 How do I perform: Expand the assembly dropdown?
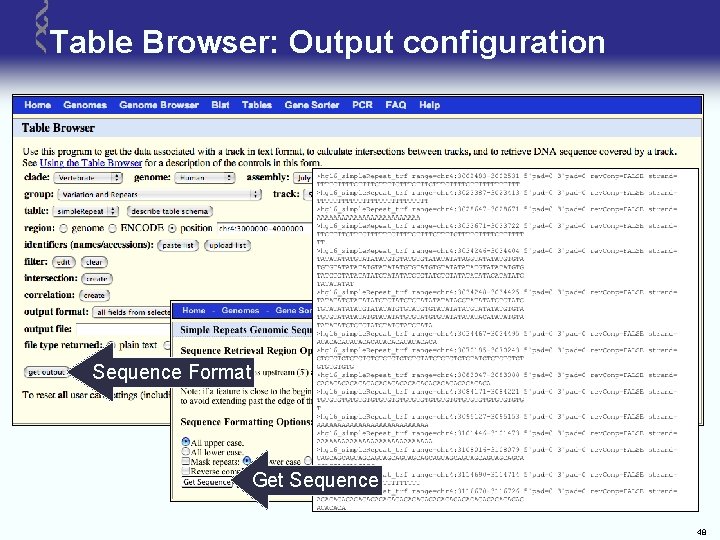point(303,178)
